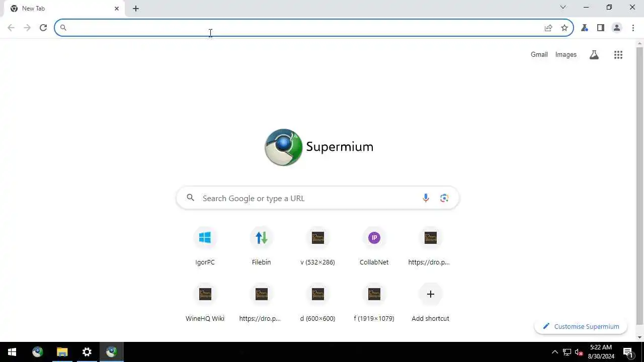Screen dimensions: 644x362
Task: Open the Filebin shortcut
Action: tap(261, 246)
